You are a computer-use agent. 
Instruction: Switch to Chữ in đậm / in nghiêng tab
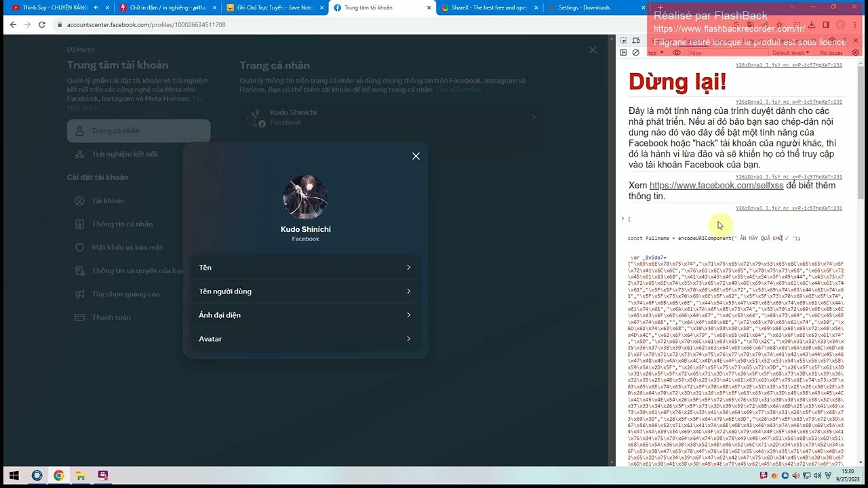pyautogui.click(x=167, y=7)
